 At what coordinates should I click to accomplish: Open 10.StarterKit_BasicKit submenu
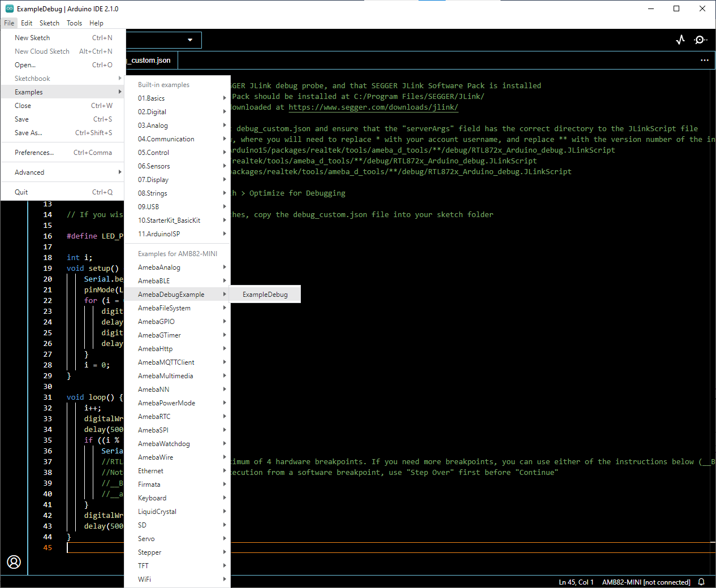tap(178, 220)
